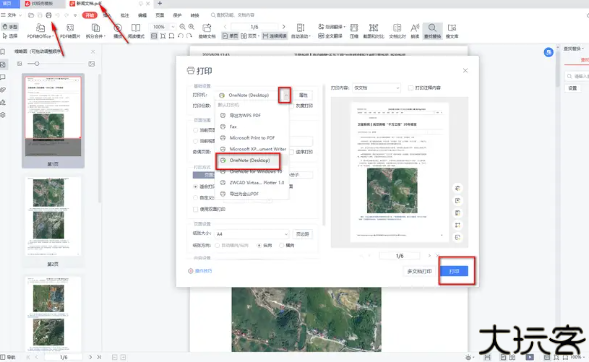Select the portrait orientation radio button

[259, 245]
